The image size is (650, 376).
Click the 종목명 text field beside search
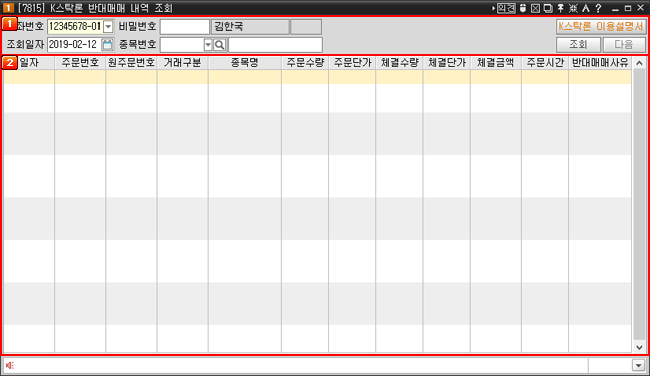pyautogui.click(x=275, y=45)
